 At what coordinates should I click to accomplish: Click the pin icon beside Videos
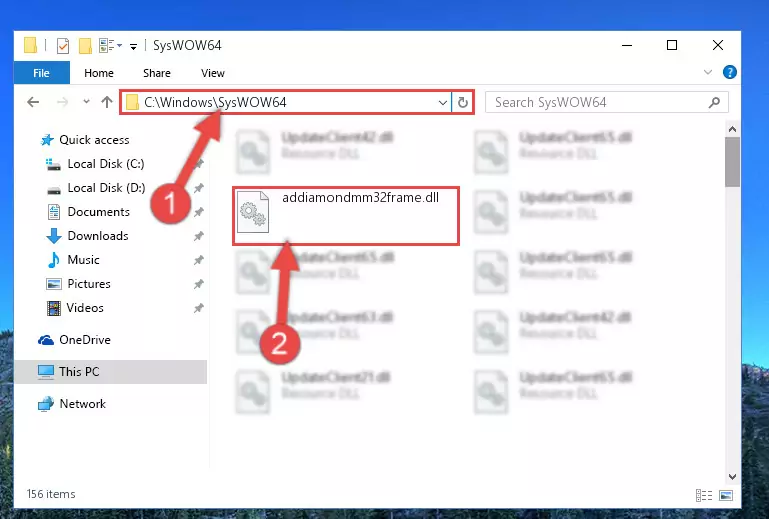click(198, 308)
